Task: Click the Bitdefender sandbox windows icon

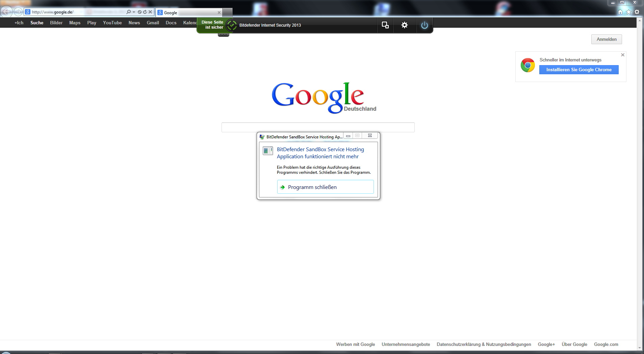Action: coord(385,25)
